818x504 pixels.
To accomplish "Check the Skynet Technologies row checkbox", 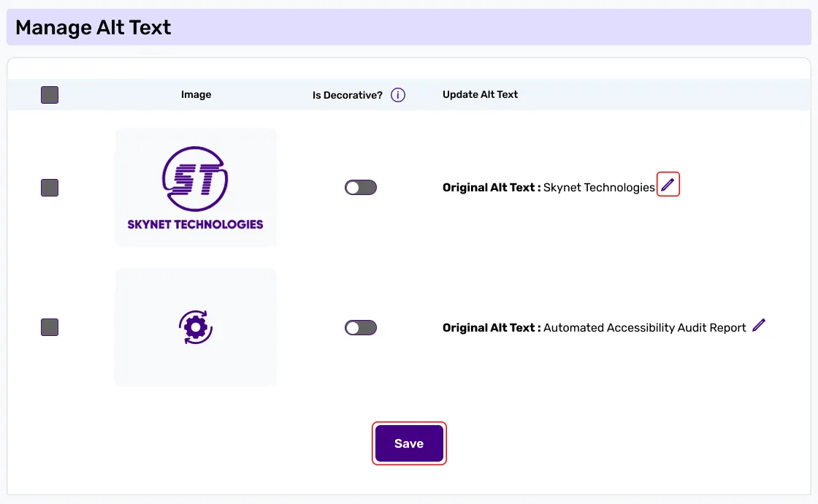I will 50,188.
